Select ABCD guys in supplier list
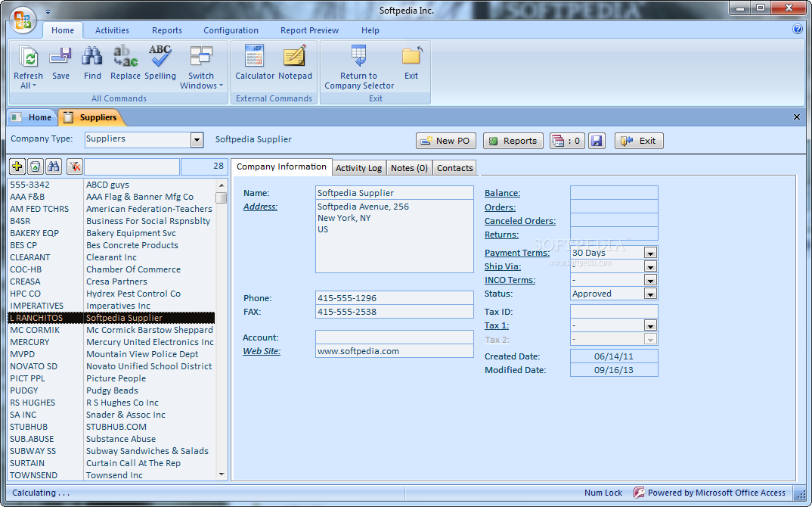 [x=111, y=185]
